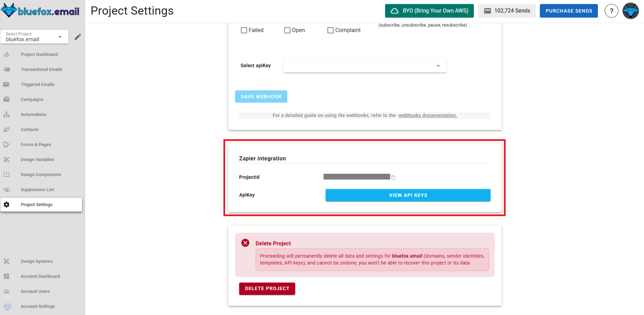
Task: Copy the ProjectId using the copy icon
Action: 393,177
